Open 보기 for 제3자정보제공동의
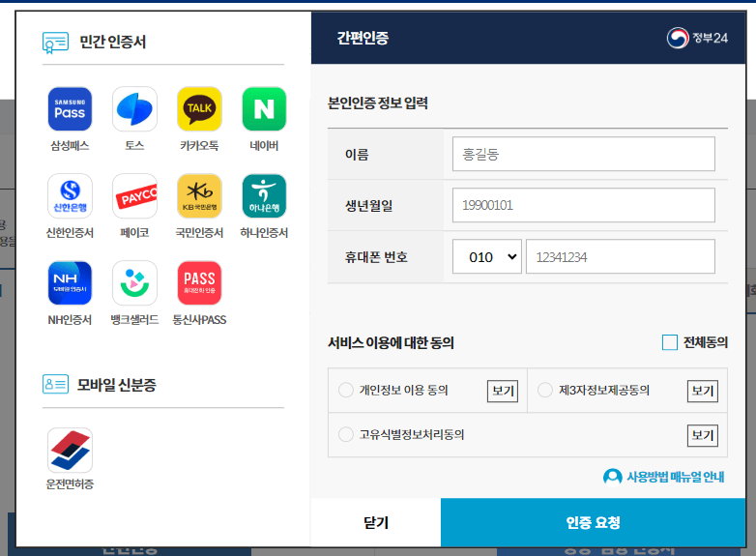The width and height of the screenshot is (756, 556). tap(703, 391)
